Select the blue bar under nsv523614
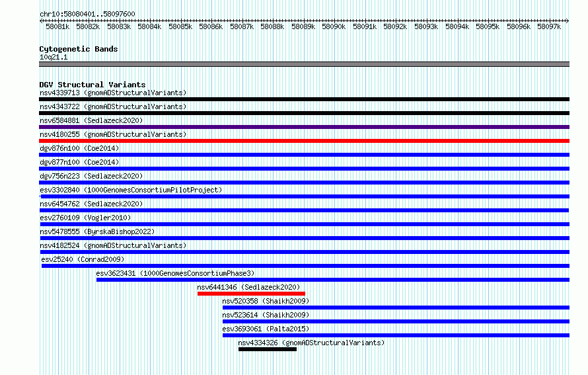The width and height of the screenshot is (588, 375). (x=396, y=321)
